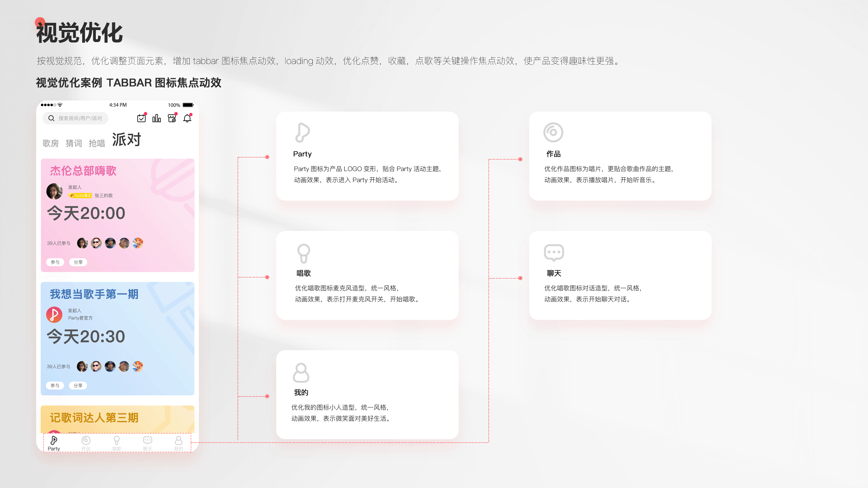The image size is (868, 488).
Task: Click 39人已参与 on the blue card
Action: [x=59, y=366]
